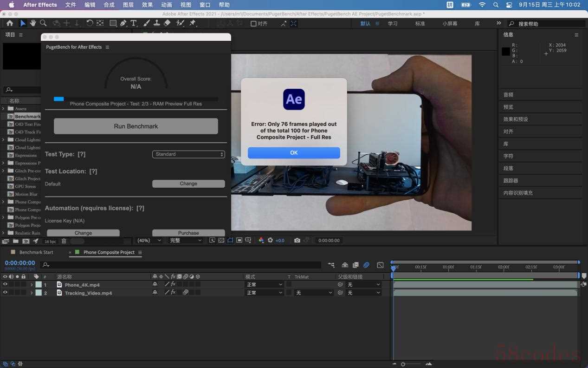The image size is (588, 368).
Task: Open blend mode dropdown for Phone_4K.mp4
Action: [264, 284]
